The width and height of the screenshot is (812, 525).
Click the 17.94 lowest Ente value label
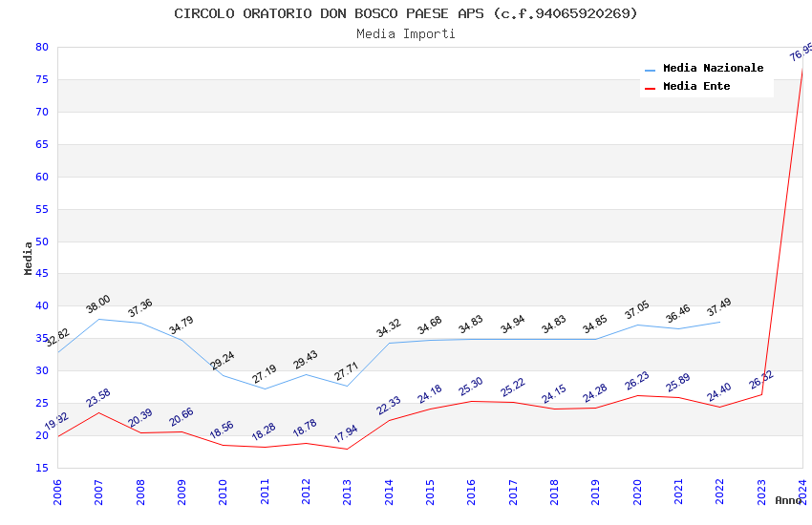coord(346,433)
